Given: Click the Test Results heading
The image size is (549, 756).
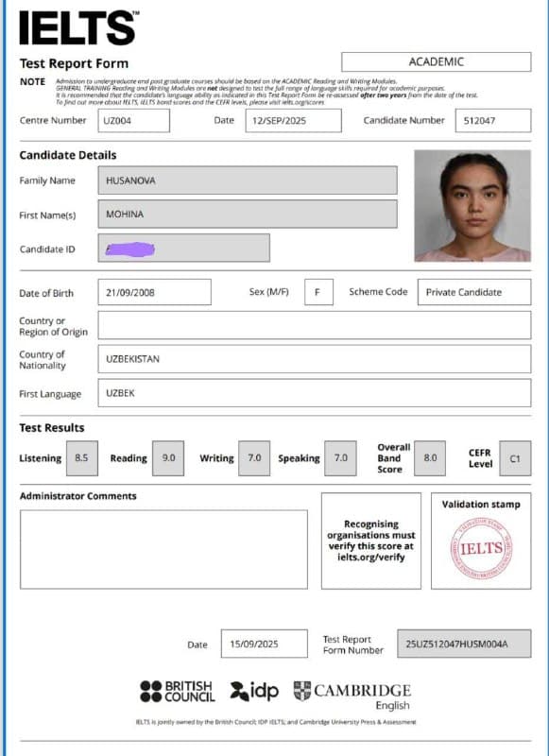Looking at the screenshot, I should click(x=52, y=428).
